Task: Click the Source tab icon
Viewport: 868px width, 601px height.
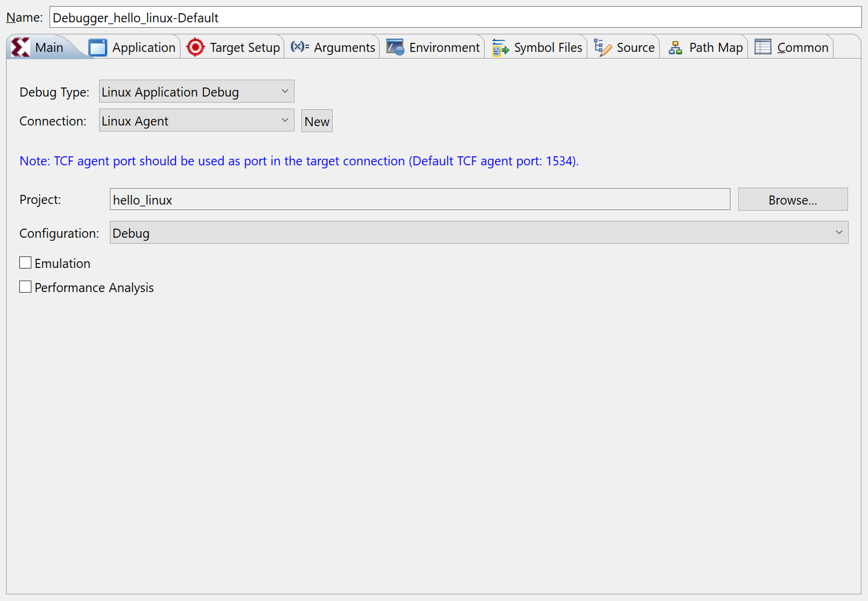Action: coord(603,47)
